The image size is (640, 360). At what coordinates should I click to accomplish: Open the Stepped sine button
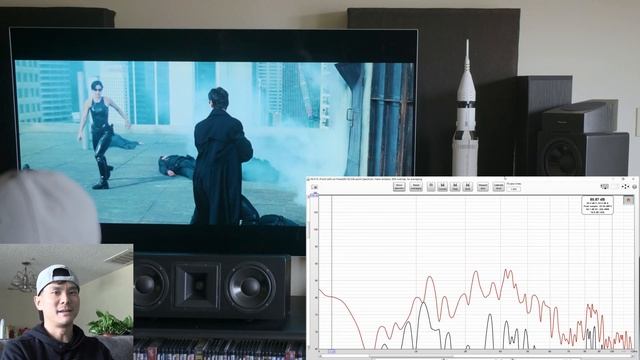tap(482, 187)
